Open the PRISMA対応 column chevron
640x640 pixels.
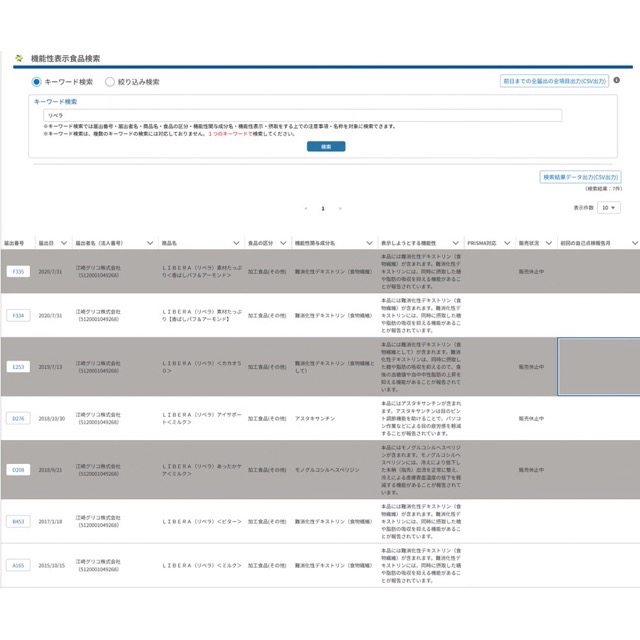(506, 242)
